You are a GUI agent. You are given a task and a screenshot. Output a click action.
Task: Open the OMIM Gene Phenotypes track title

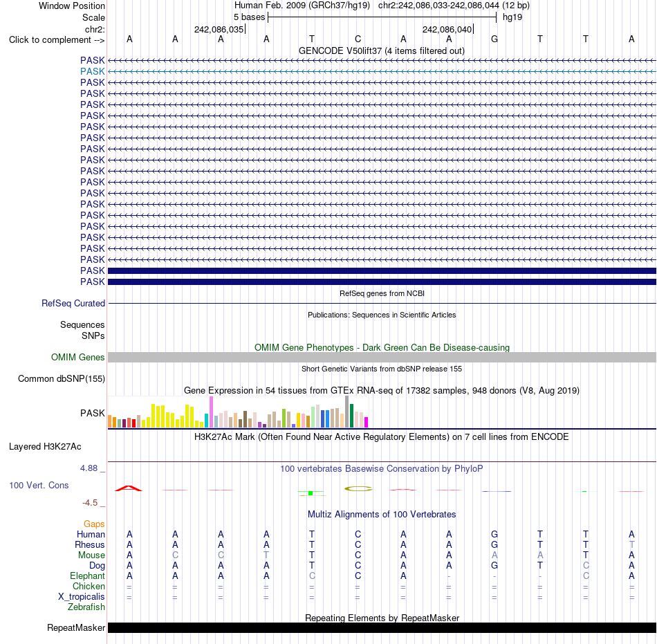tap(382, 348)
